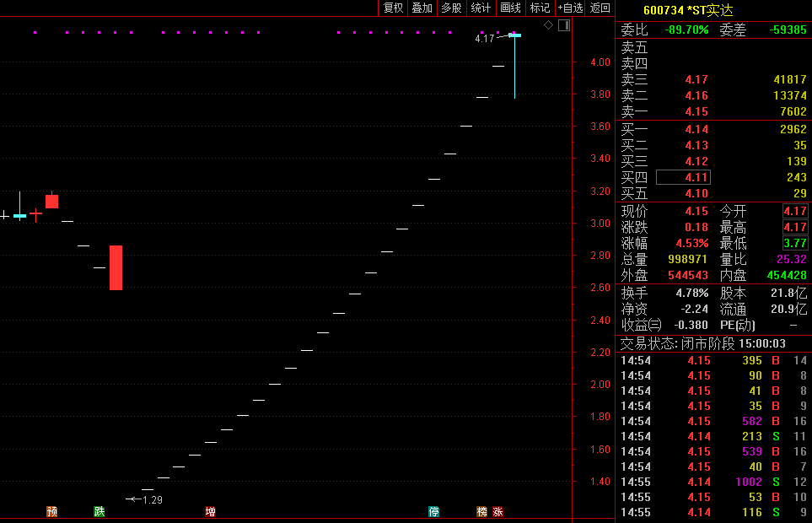Click the red 涨 event marker
The image size is (812, 523).
coord(498,511)
